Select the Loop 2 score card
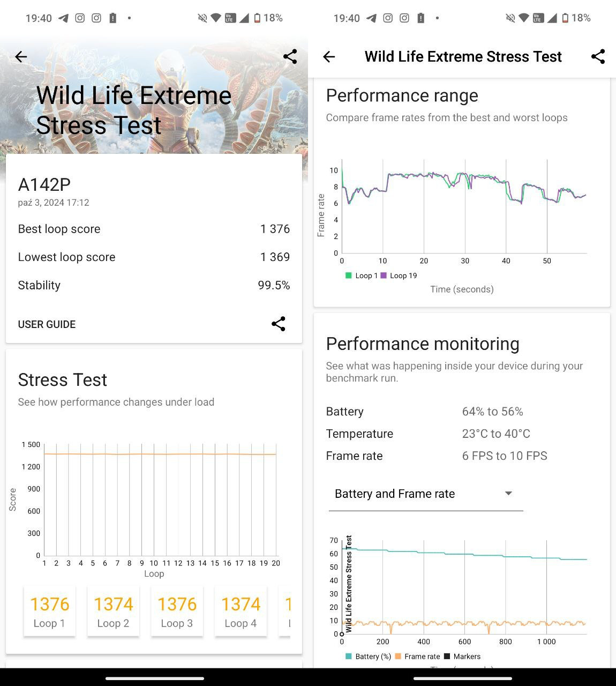 tap(113, 612)
